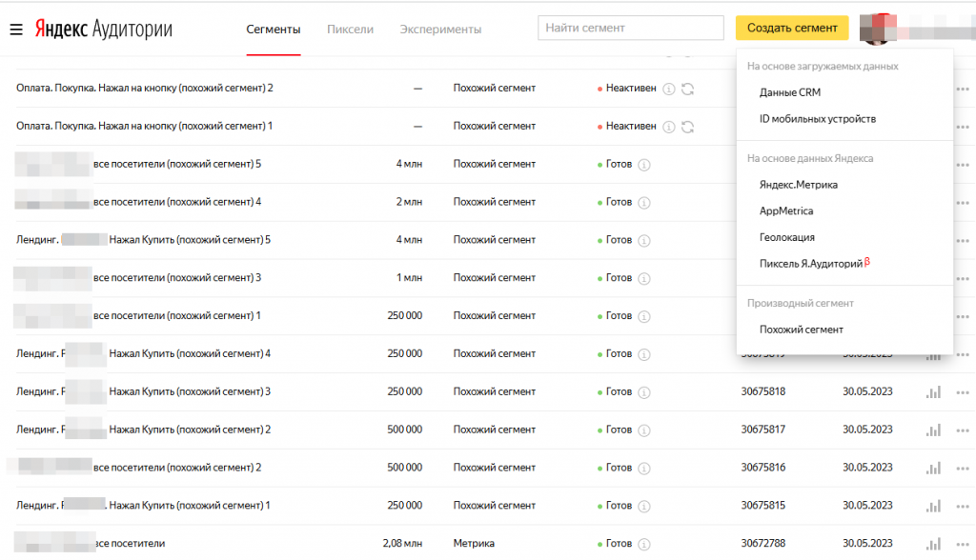
Task: Open statistics chart for segment 30675816
Action: coord(933,468)
